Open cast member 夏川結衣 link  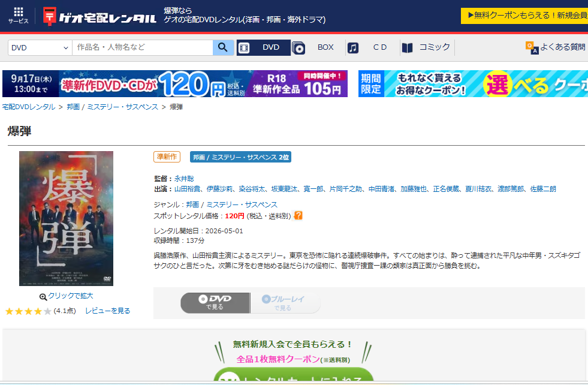pos(478,189)
